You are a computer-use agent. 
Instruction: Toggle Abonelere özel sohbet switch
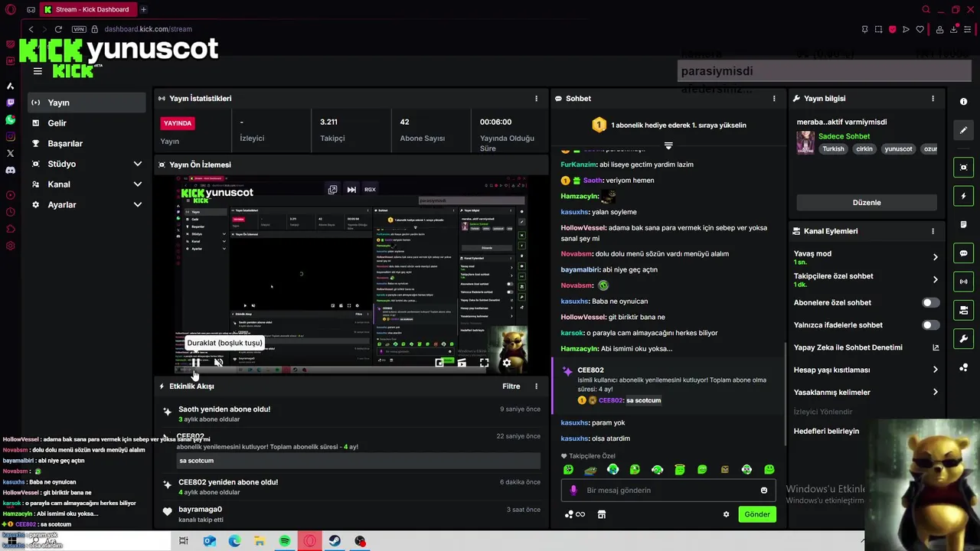point(930,303)
